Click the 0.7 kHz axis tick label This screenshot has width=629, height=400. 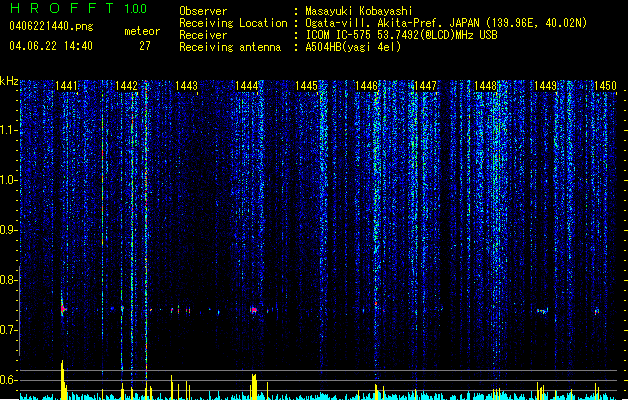8,330
